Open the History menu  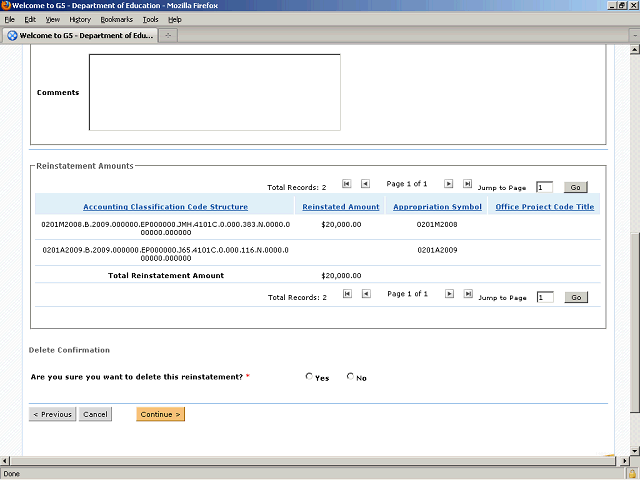click(x=80, y=19)
